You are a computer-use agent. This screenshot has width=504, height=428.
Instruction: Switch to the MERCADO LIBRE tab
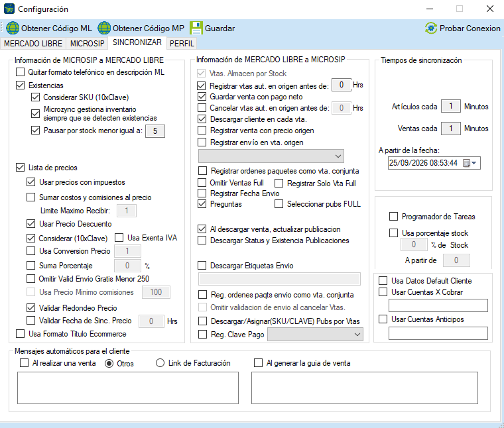point(33,43)
